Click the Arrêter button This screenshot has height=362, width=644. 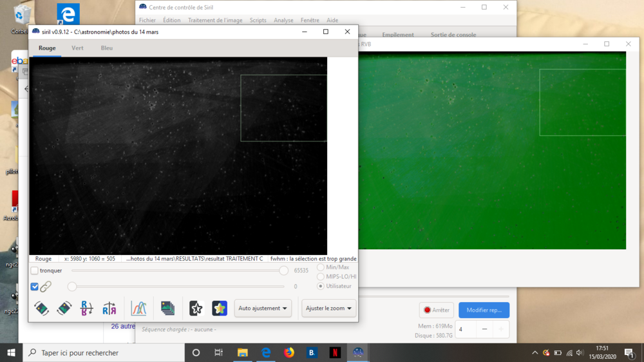click(436, 310)
